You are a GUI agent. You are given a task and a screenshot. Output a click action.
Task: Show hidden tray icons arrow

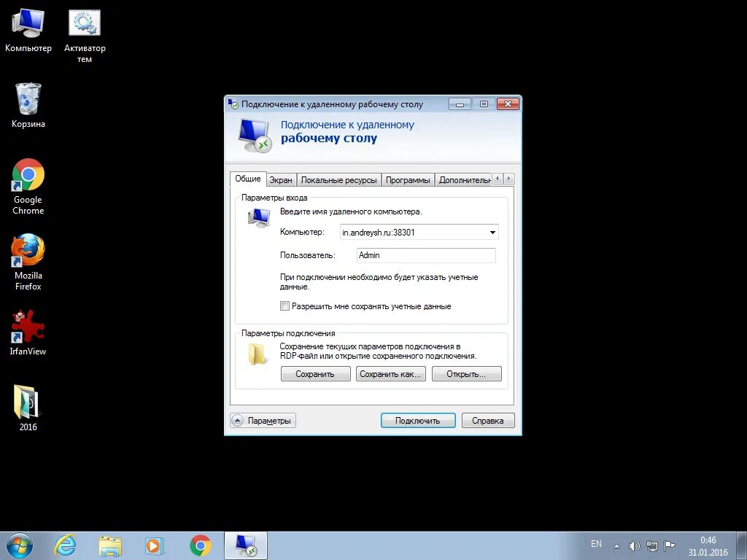pos(616,546)
